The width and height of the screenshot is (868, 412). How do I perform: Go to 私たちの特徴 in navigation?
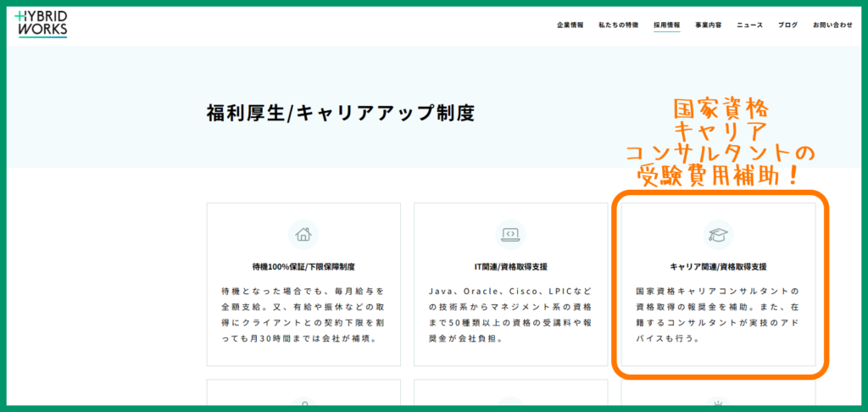tap(618, 25)
